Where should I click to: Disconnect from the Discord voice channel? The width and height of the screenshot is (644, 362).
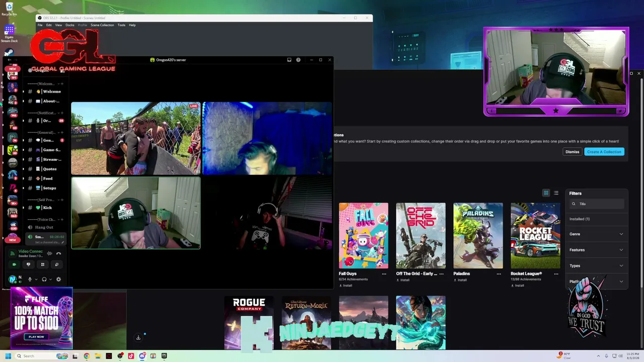click(x=58, y=253)
